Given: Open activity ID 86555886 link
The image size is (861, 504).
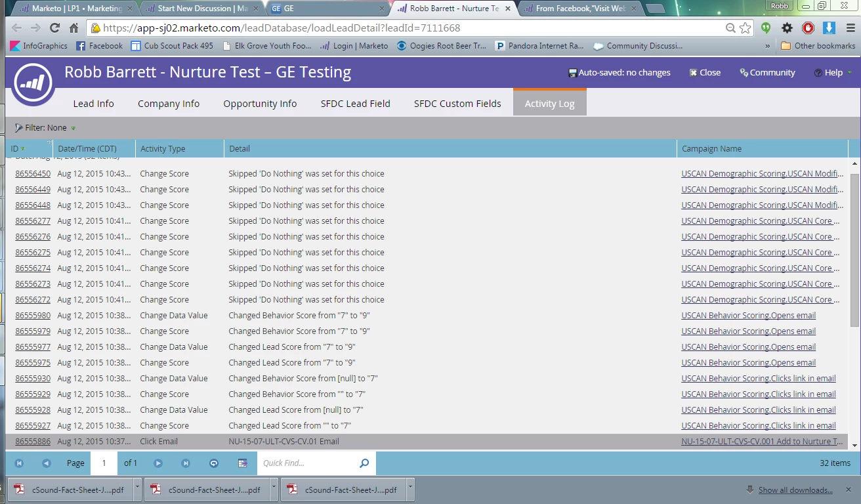Looking at the screenshot, I should (x=33, y=442).
